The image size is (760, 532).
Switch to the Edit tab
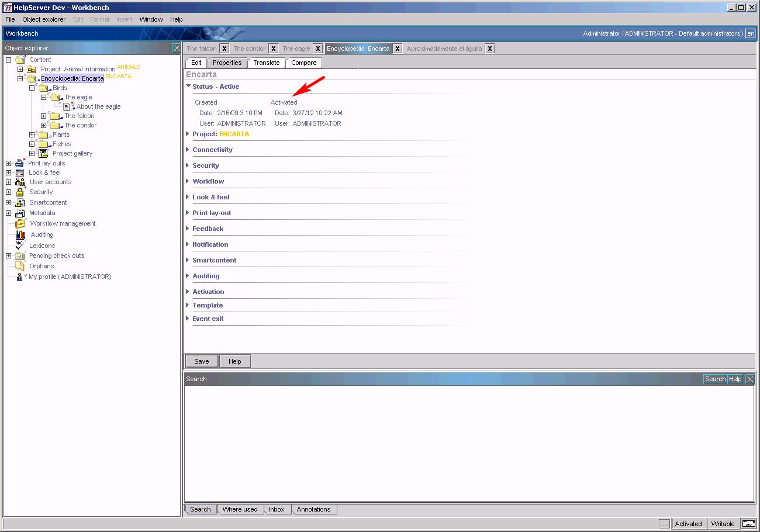click(x=196, y=63)
